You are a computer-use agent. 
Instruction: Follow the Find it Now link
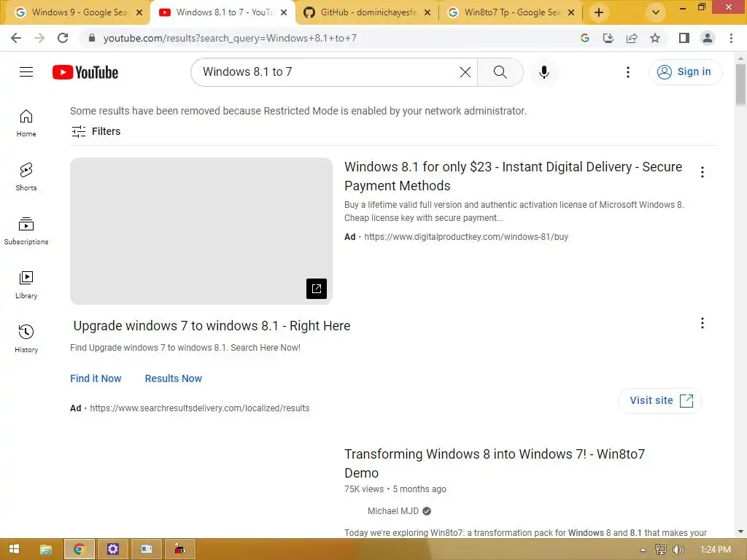96,378
